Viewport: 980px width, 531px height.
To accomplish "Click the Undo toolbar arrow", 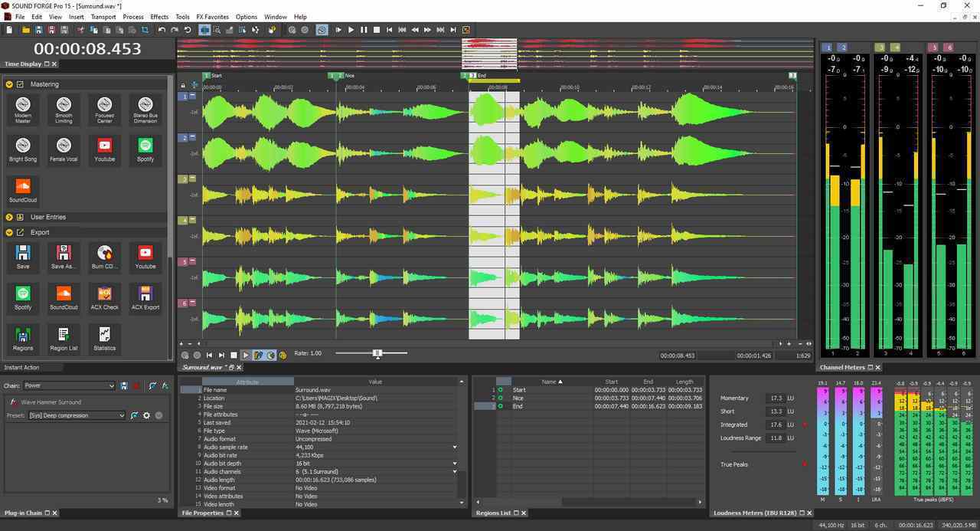I will coord(162,30).
